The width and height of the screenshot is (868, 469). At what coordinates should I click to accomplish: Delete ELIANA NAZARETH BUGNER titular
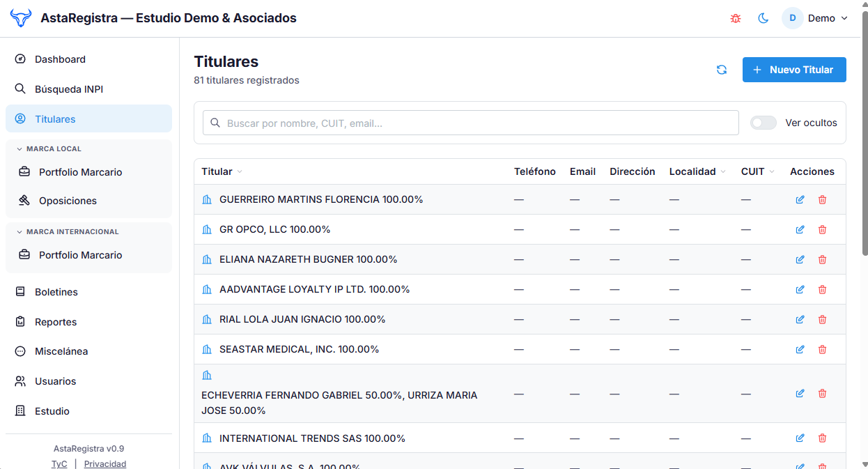(x=822, y=259)
